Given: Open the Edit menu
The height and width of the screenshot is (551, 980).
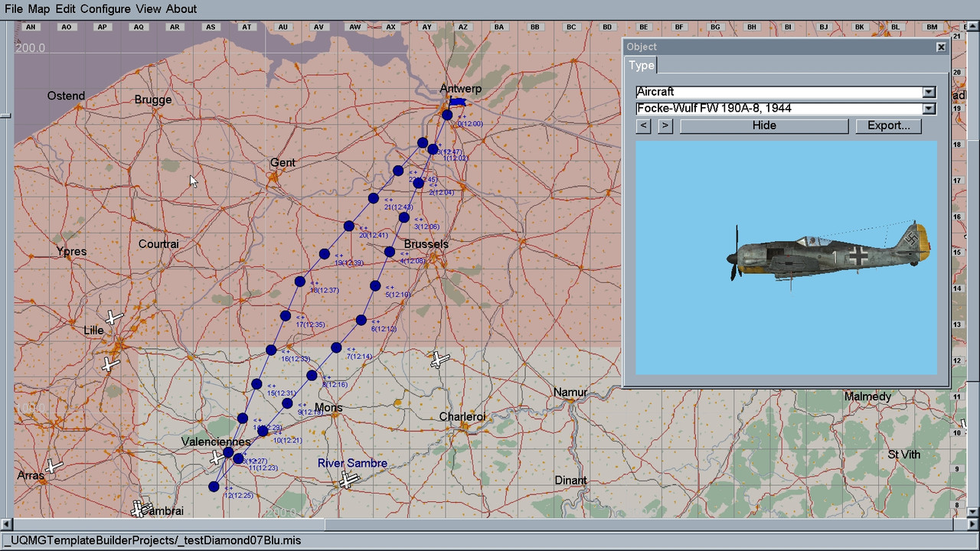Looking at the screenshot, I should point(65,9).
